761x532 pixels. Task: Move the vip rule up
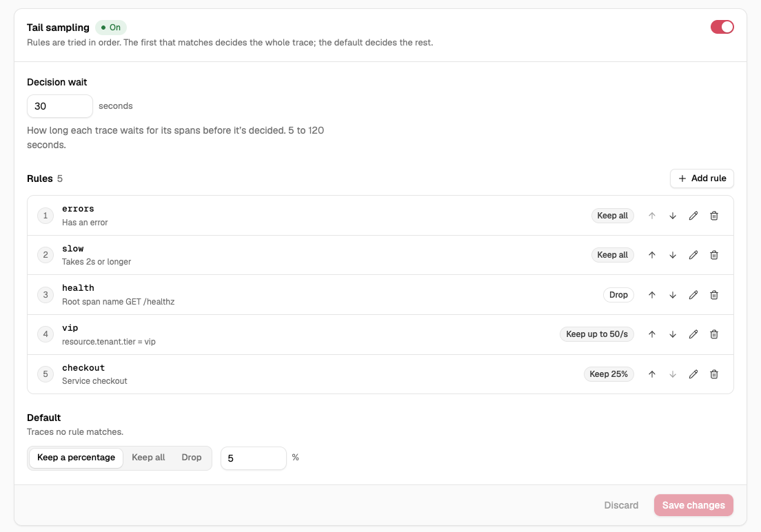(x=652, y=334)
